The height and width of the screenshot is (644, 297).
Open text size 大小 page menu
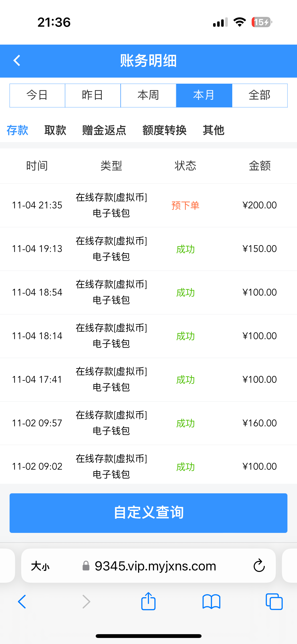point(40,566)
